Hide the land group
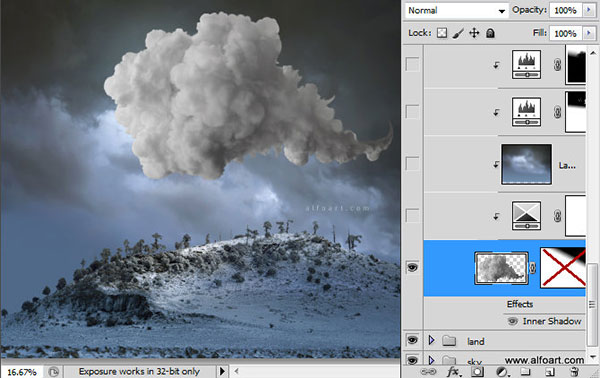Screen dimensions: 600x378 click(412, 340)
